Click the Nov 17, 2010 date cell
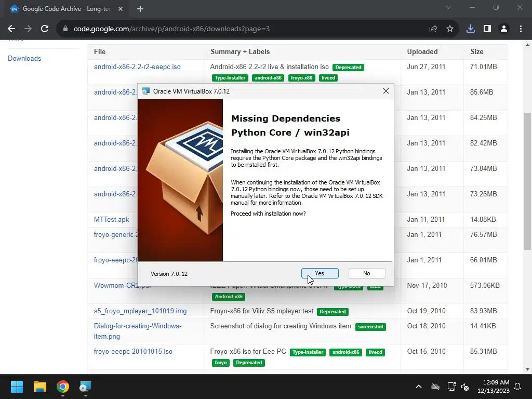This screenshot has height=399, width=532. point(427,285)
